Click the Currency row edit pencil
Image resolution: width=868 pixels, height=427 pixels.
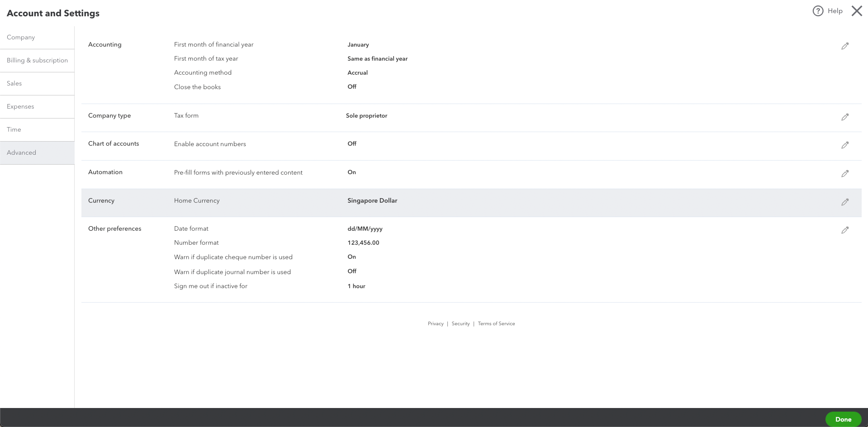point(844,202)
